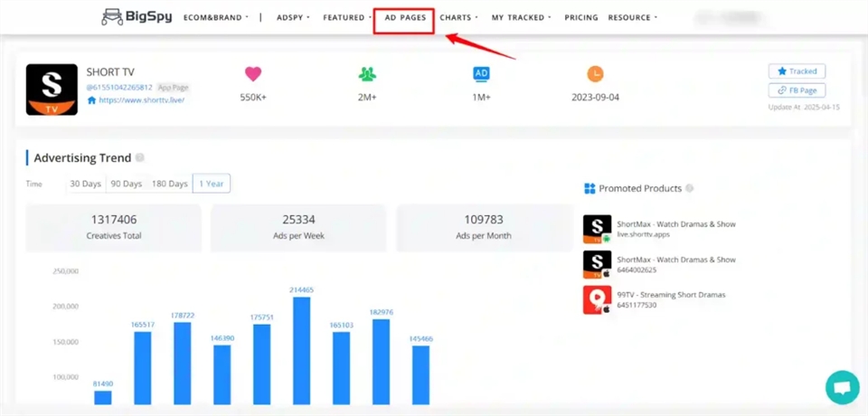Screen dimensions: 868x416
Task: Click the green followers icon
Action: pyautogui.click(x=367, y=74)
